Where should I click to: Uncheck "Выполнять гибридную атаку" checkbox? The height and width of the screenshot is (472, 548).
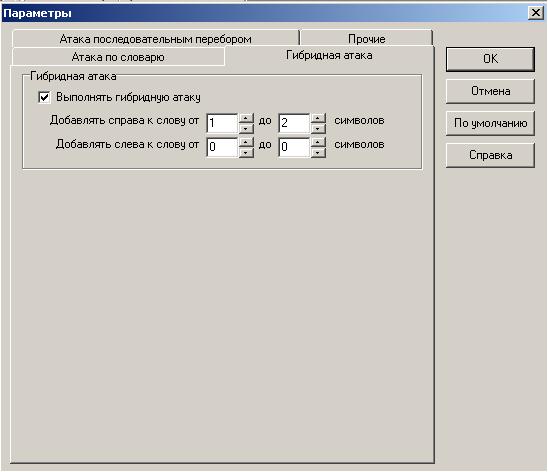coord(44,97)
